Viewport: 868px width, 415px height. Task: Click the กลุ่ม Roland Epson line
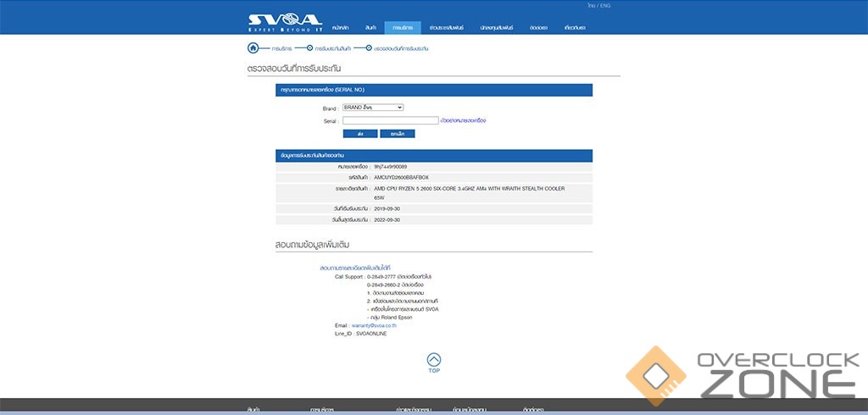tap(391, 317)
